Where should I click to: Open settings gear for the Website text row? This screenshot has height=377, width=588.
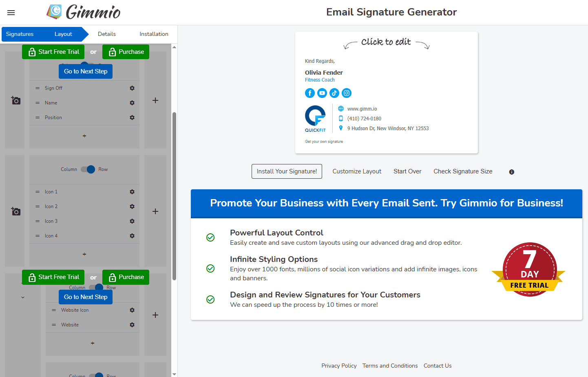[x=132, y=325]
